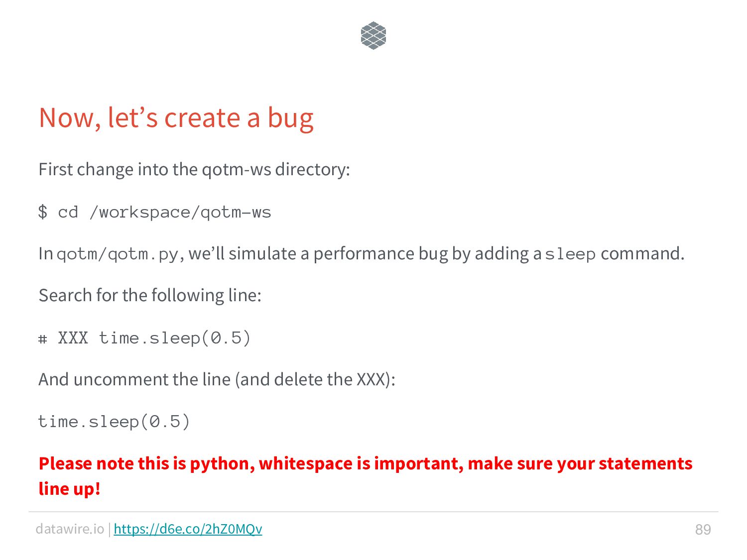This screenshot has height=560, width=747.
Task: Click the Datawire hexagon logo icon
Action: pyautogui.click(x=373, y=36)
